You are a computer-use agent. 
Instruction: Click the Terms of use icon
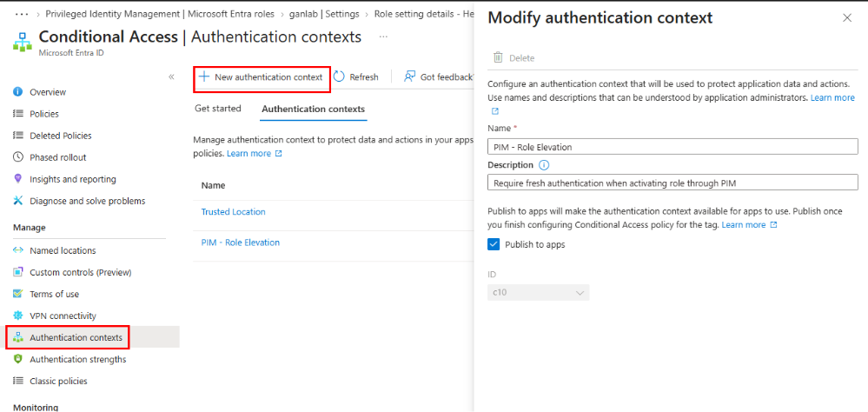click(17, 294)
